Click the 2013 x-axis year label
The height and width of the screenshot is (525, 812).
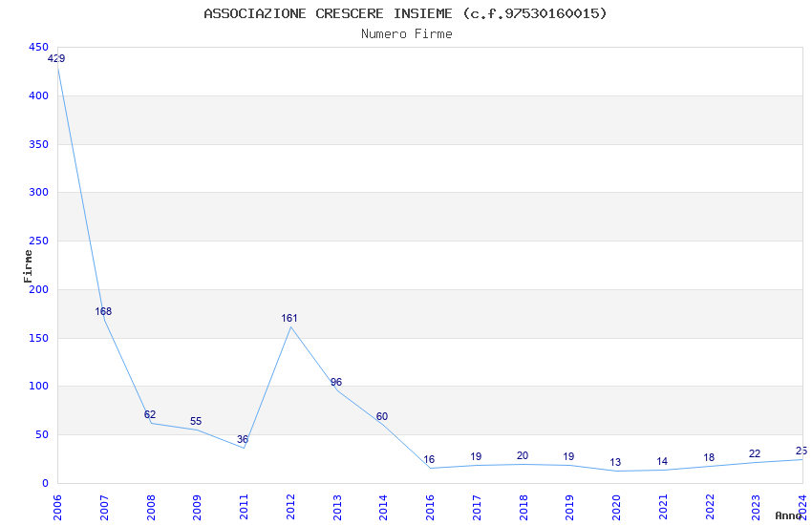(x=337, y=507)
